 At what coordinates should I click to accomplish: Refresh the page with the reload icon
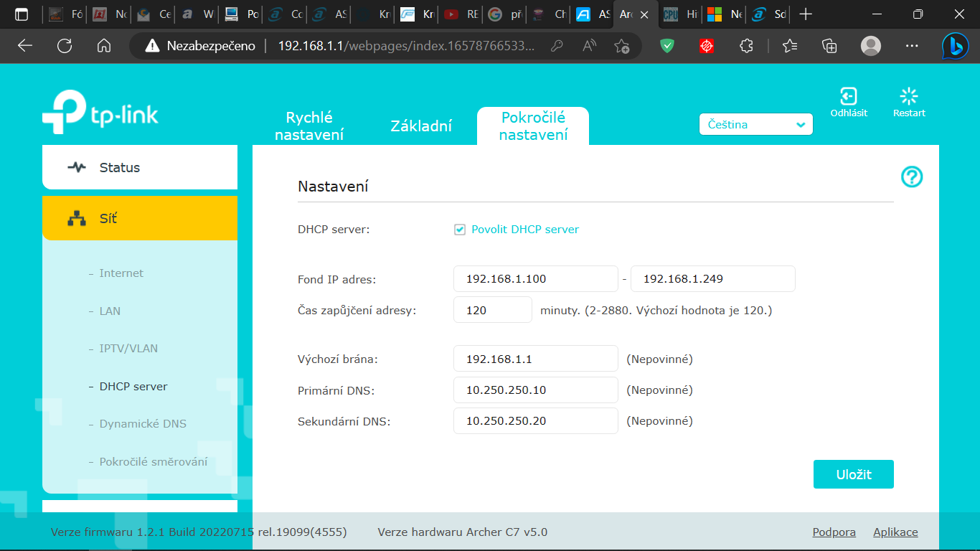pyautogui.click(x=65, y=46)
